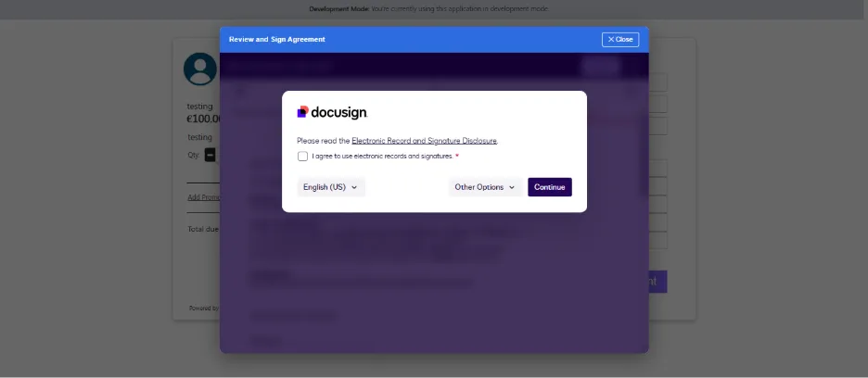Open the Electronic Record and Signature Disclosure link
Screen dimensions: 868x378
424,141
